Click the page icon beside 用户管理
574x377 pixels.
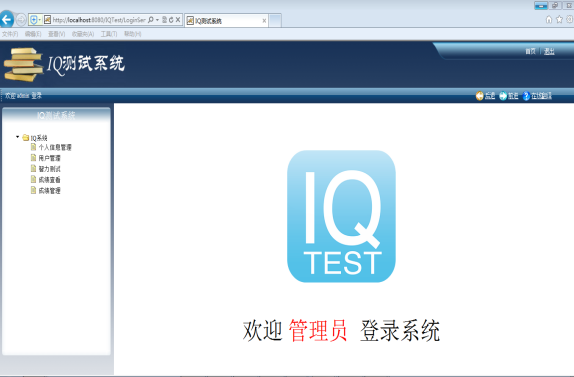(33, 158)
